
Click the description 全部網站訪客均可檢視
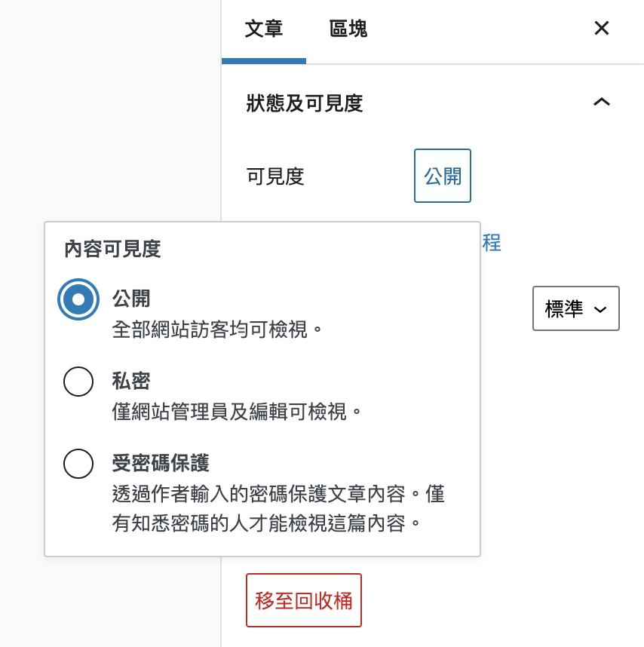pos(217,330)
